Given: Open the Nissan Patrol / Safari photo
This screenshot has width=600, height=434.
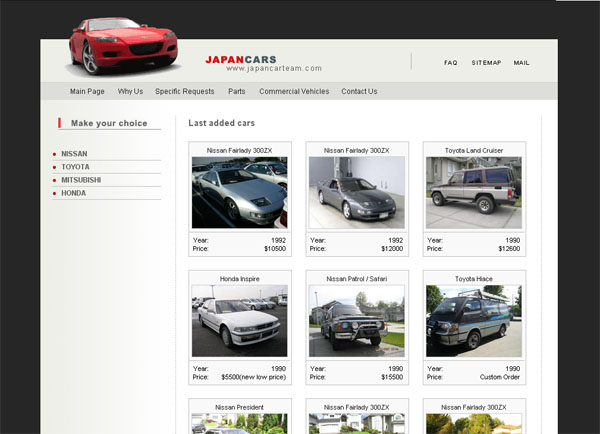Looking at the screenshot, I should point(357,321).
